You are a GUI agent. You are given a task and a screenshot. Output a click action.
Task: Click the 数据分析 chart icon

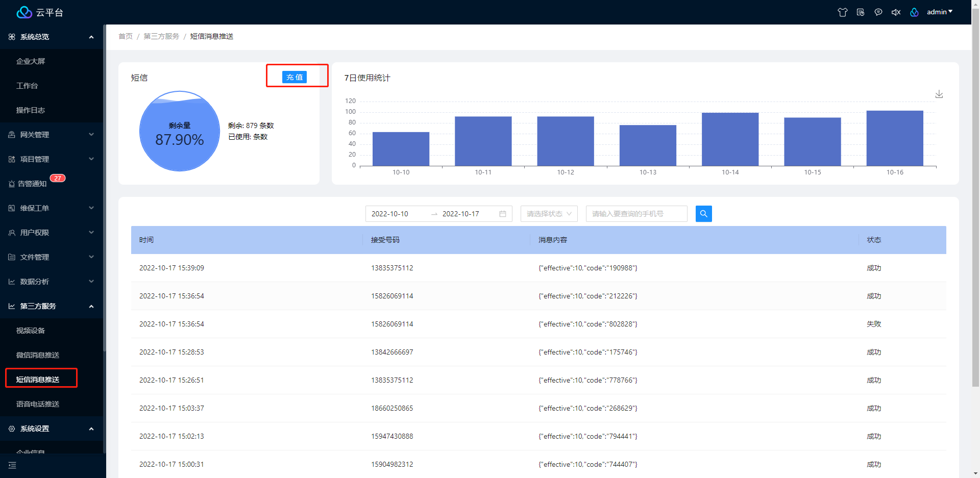tap(12, 282)
